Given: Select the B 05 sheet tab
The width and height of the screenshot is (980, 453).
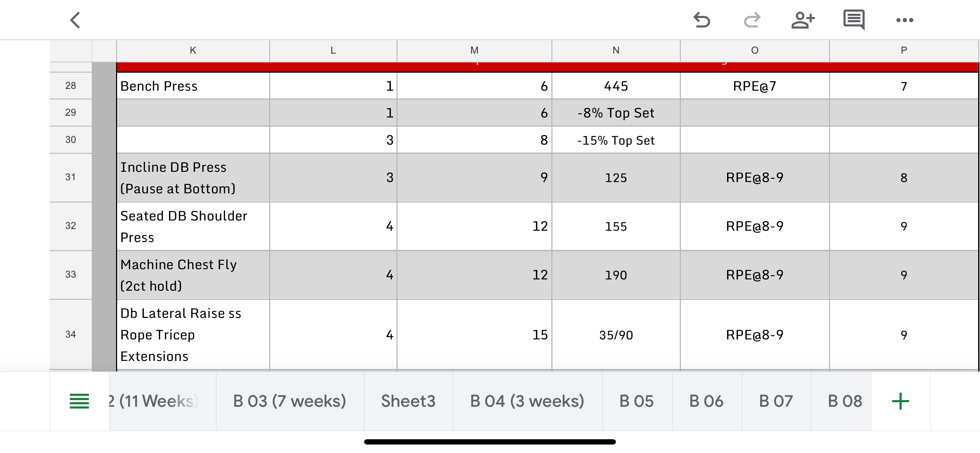Looking at the screenshot, I should tap(636, 401).
